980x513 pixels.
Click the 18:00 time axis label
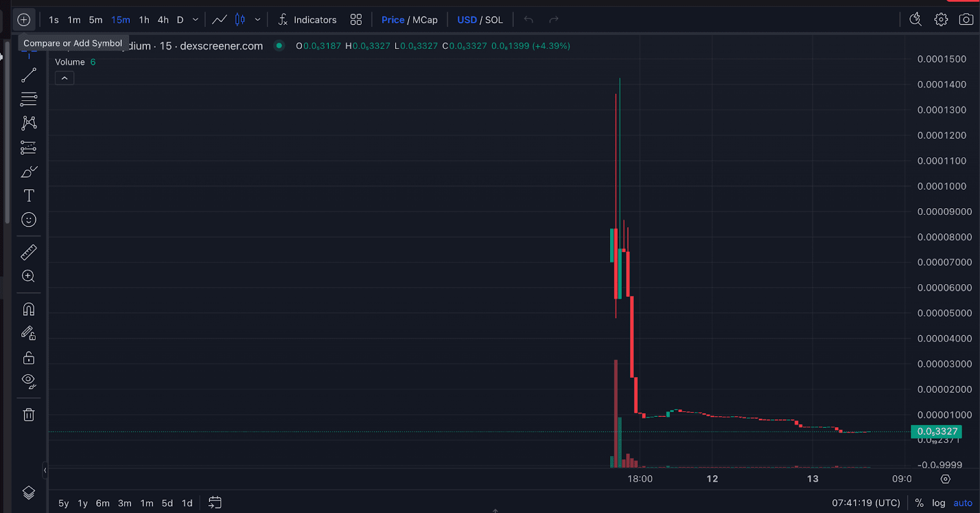(x=640, y=479)
